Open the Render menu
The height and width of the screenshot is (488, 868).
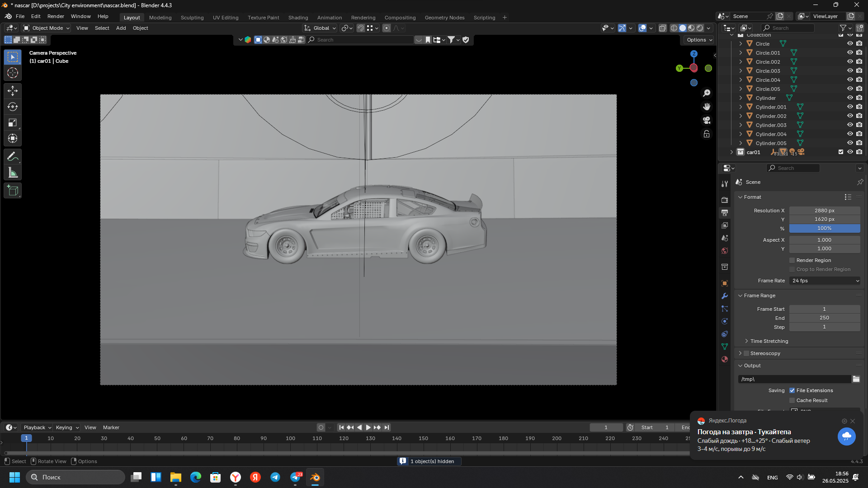[x=56, y=16]
